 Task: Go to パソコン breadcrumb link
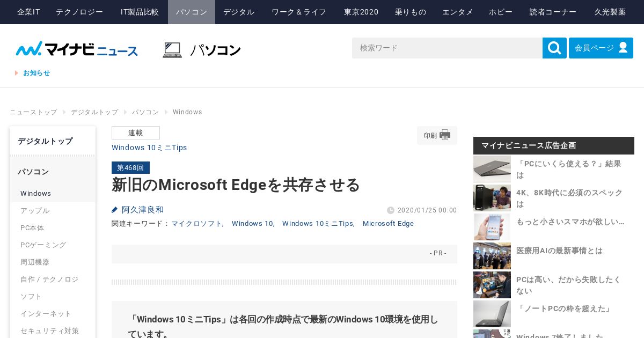click(x=145, y=112)
